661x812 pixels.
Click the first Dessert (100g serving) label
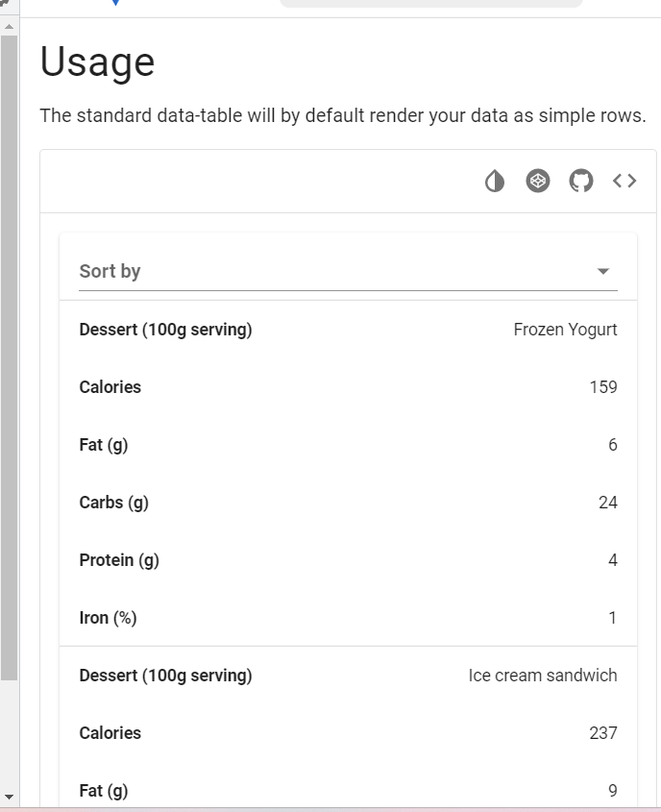(165, 330)
